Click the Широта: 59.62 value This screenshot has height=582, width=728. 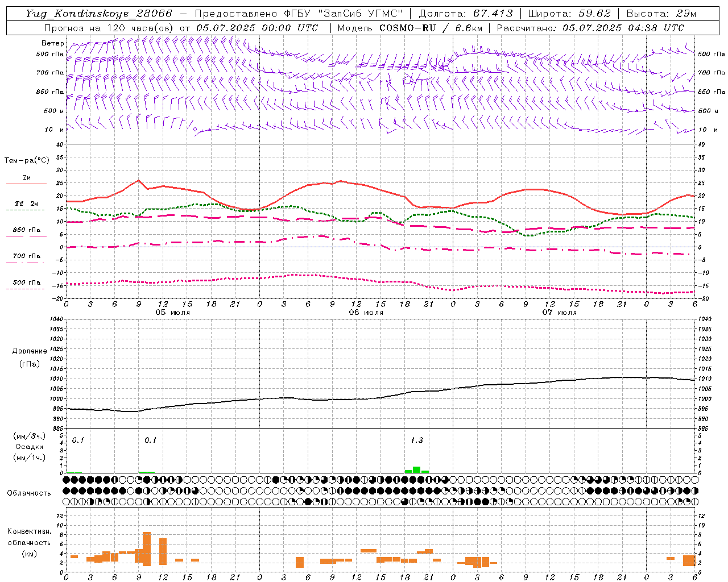(569, 14)
